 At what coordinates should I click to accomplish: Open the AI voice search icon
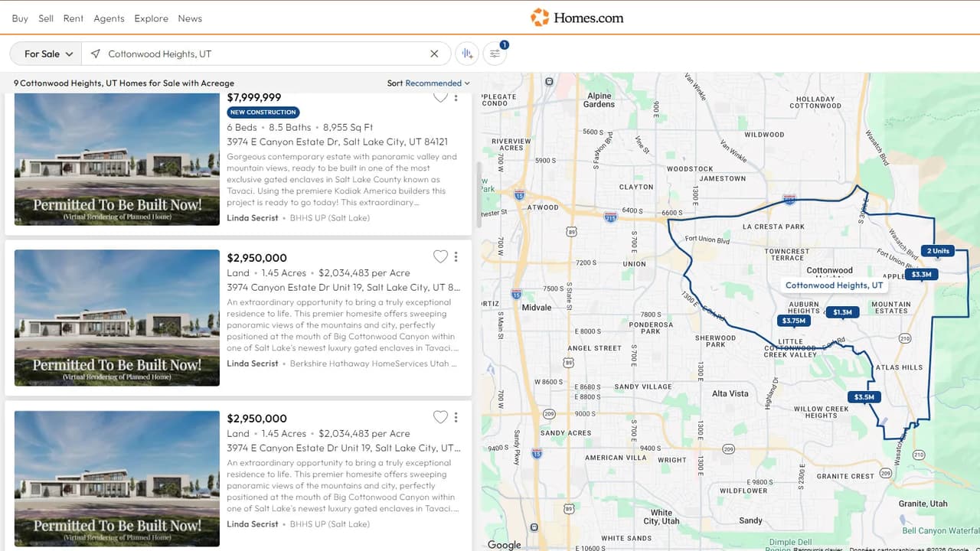[467, 54]
